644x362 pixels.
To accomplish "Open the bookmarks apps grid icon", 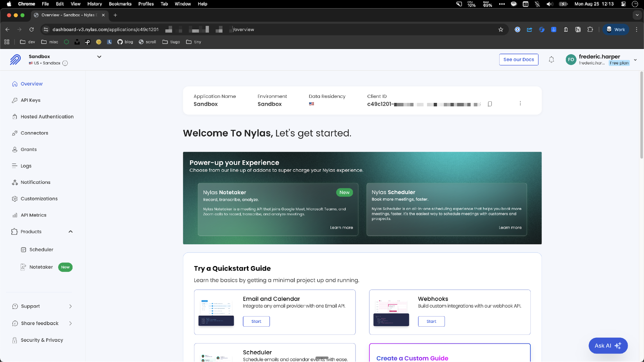I will tap(7, 42).
